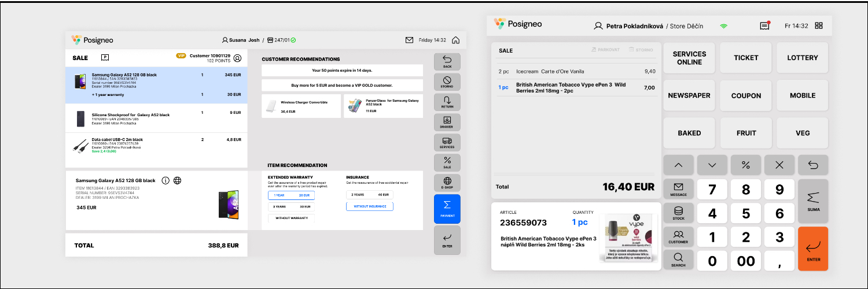Screen dimensions: 868x289
Task: Open the TICKET category
Action: click(746, 58)
